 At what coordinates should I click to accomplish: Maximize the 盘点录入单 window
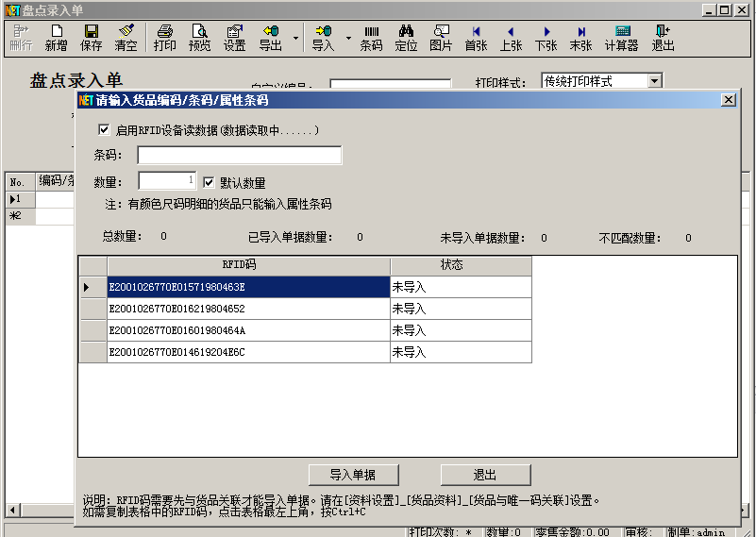pyautogui.click(x=724, y=9)
